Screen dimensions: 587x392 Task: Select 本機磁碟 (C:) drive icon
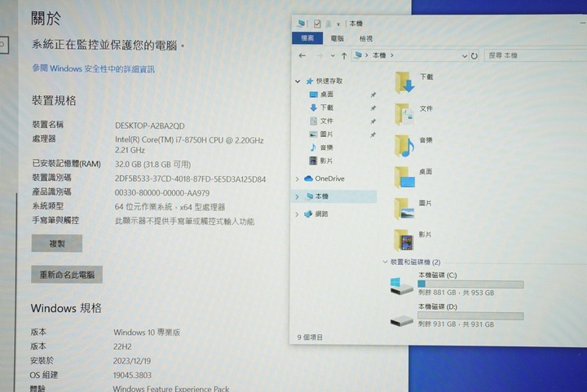401,286
